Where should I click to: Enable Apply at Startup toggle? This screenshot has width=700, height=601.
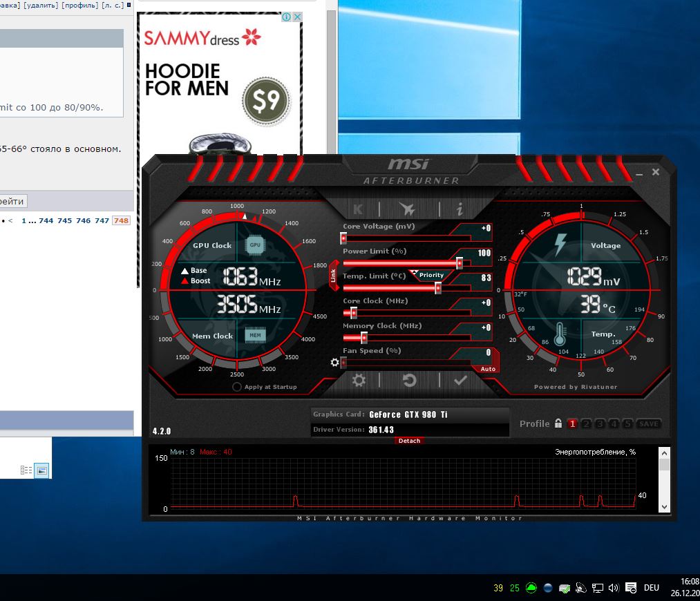click(x=236, y=387)
